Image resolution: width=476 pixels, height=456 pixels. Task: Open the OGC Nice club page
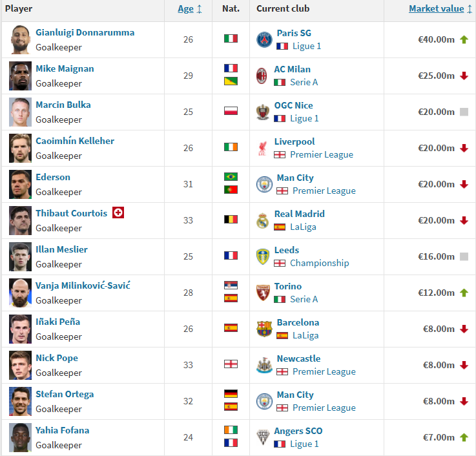pos(293,105)
